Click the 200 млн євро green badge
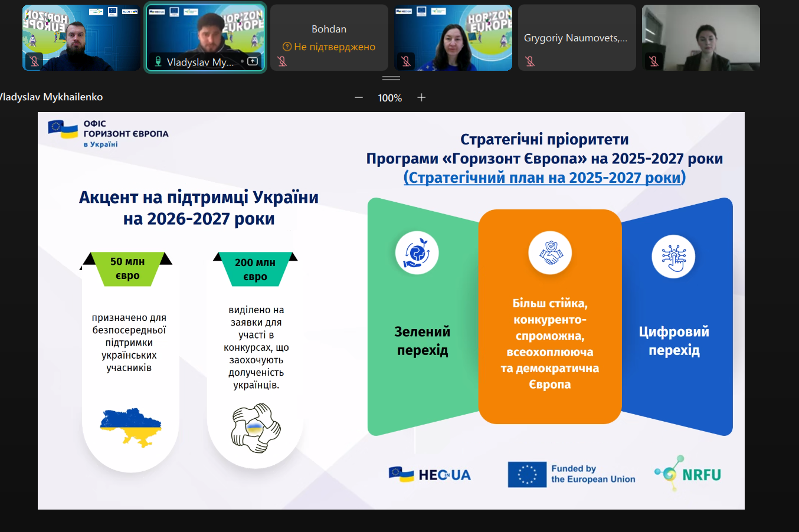This screenshot has width=799, height=532. coord(255,270)
